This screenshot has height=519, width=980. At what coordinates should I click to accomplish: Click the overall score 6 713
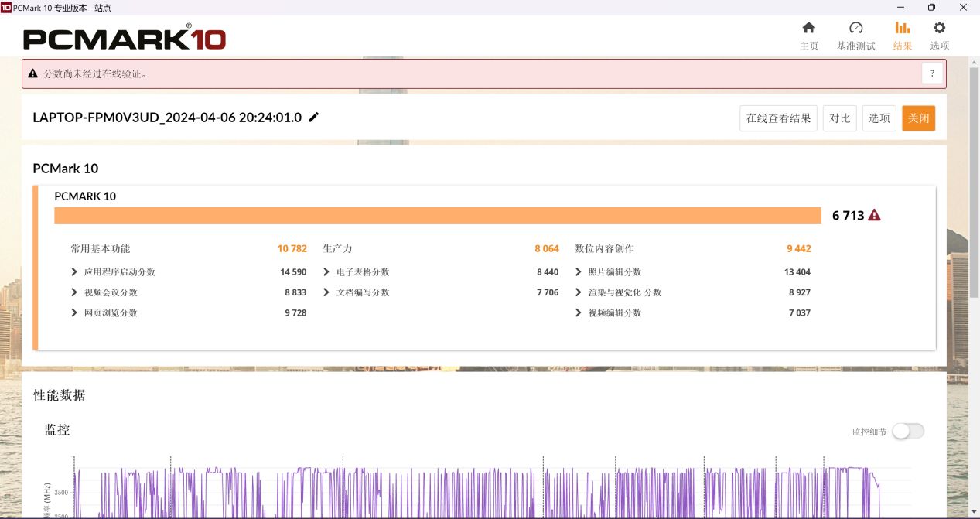(x=848, y=216)
